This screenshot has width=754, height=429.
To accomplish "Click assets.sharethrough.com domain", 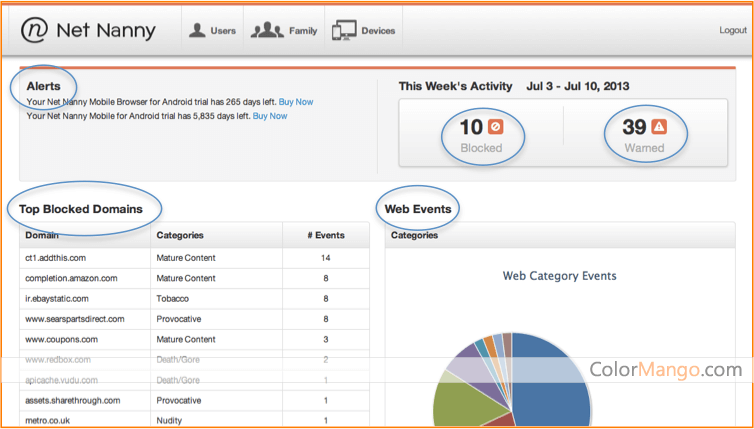I will point(73,401).
